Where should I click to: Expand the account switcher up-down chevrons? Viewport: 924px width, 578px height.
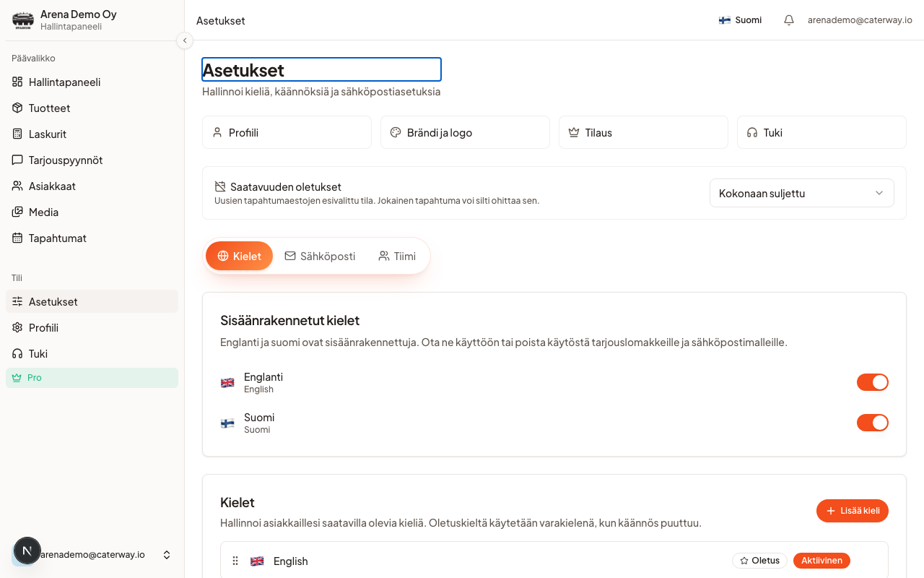click(167, 555)
